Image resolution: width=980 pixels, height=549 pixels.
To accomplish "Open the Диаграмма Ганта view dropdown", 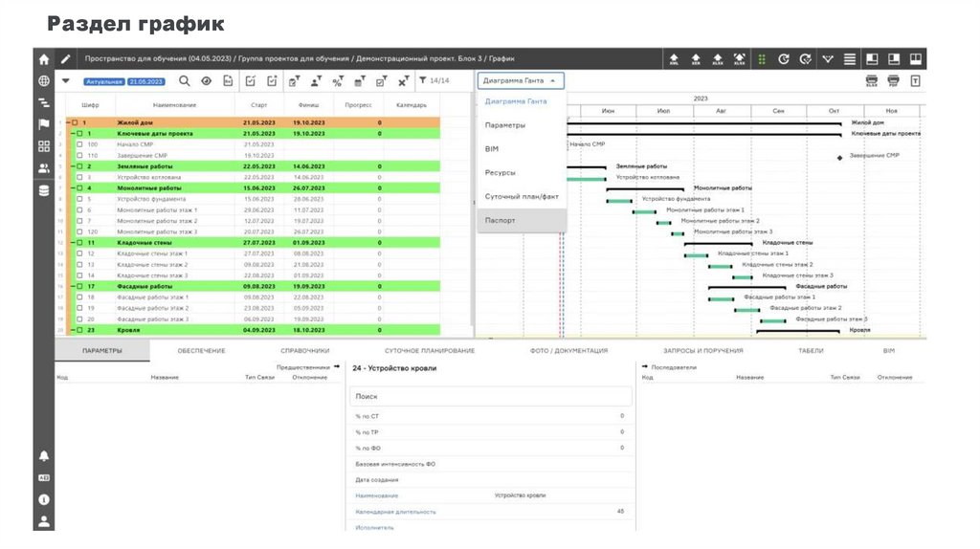I will pos(521,81).
